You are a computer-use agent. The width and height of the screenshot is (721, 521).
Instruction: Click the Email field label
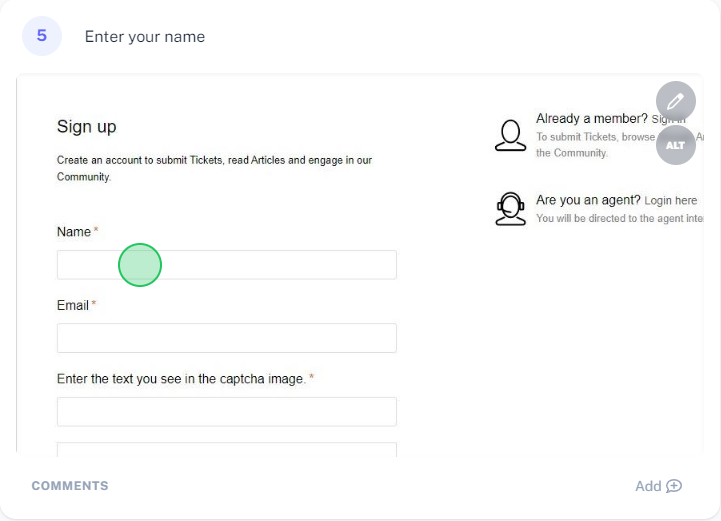tap(73, 305)
